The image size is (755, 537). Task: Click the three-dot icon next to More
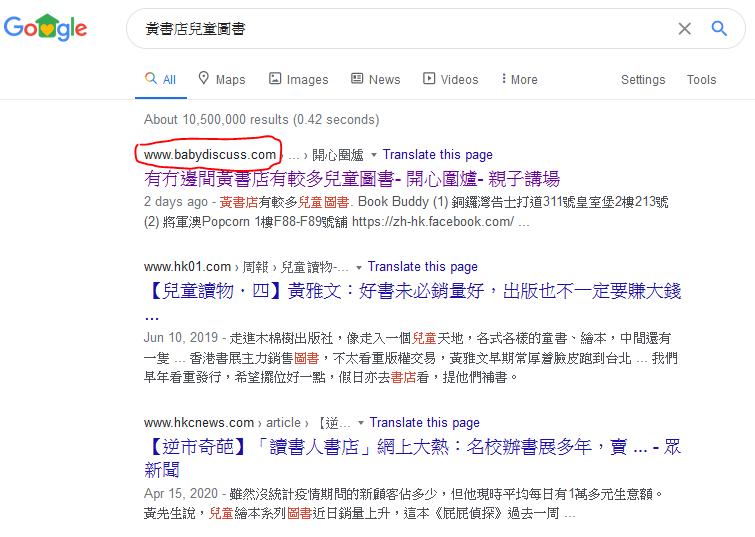[x=504, y=78]
